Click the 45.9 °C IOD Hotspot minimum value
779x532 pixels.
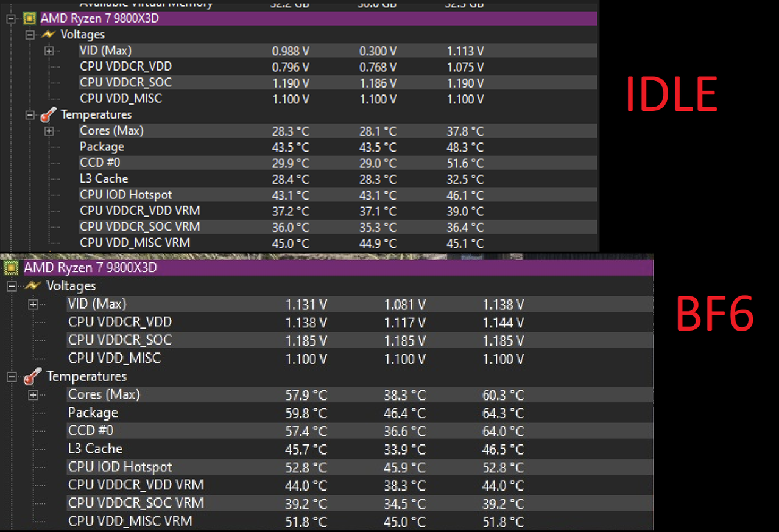tap(404, 468)
